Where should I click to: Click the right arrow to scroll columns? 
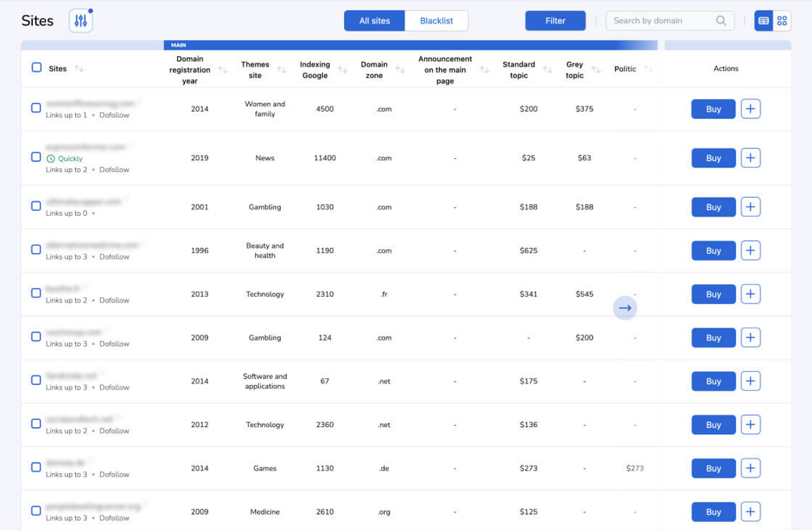pyautogui.click(x=625, y=308)
